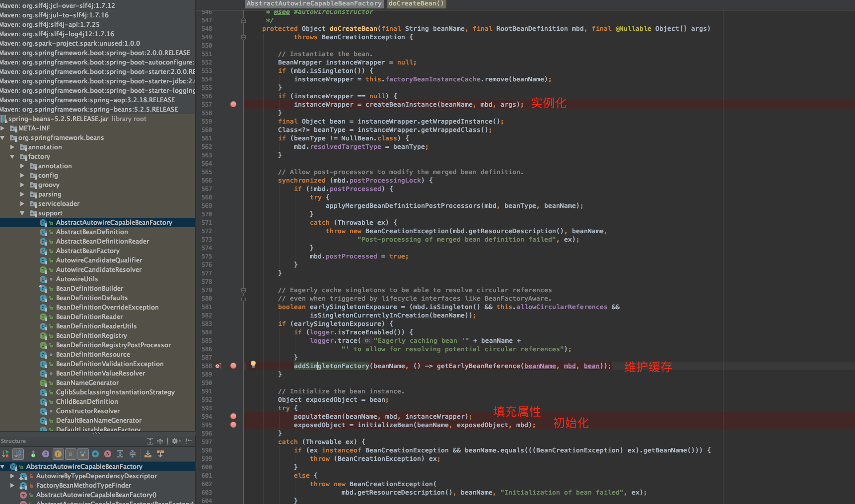This screenshot has width=855, height=504.
Task: Collapse the org.springframework.beans package
Action: pyautogui.click(x=2, y=137)
